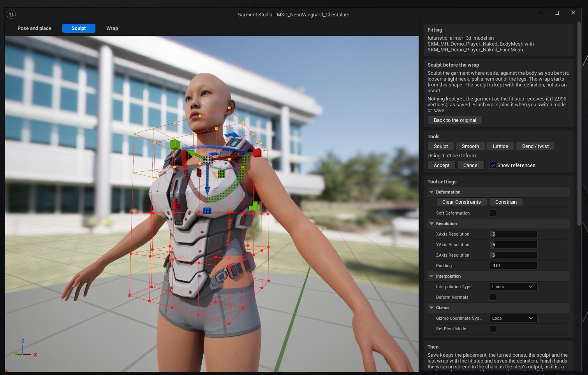This screenshot has height=375, width=588.
Task: Click the 'Fitting' heading text
Action: pos(435,30)
